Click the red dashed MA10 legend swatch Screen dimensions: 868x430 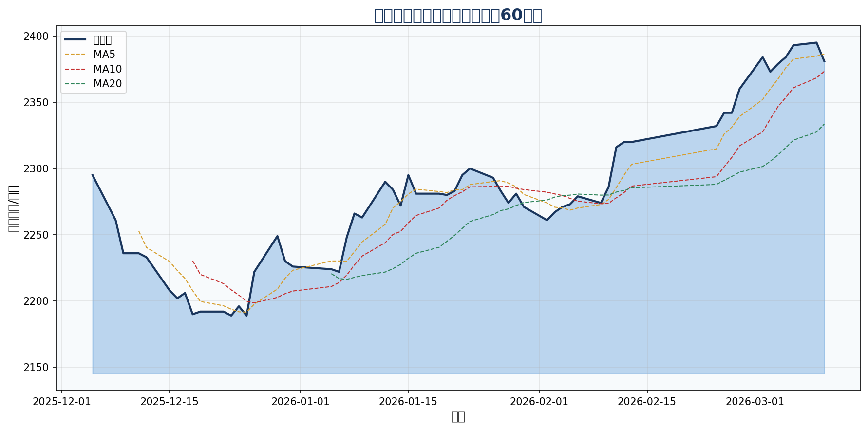[75, 69]
